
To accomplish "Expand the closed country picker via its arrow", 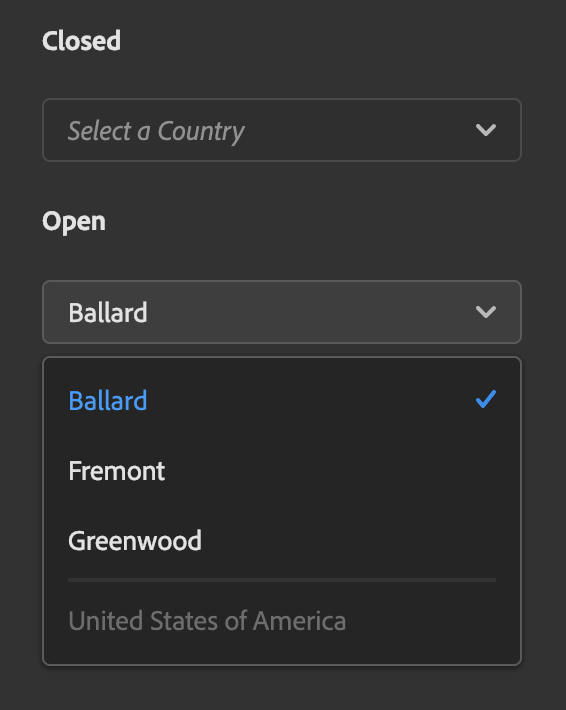I will (x=486, y=130).
